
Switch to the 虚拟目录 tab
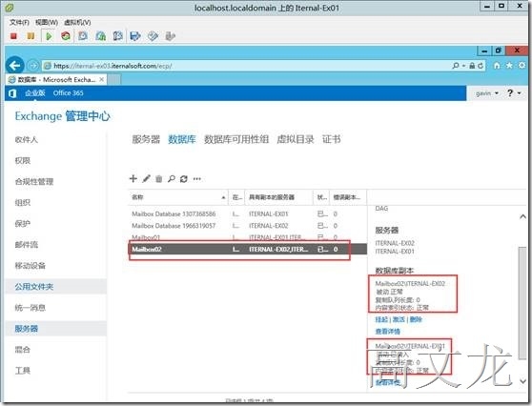[296, 139]
